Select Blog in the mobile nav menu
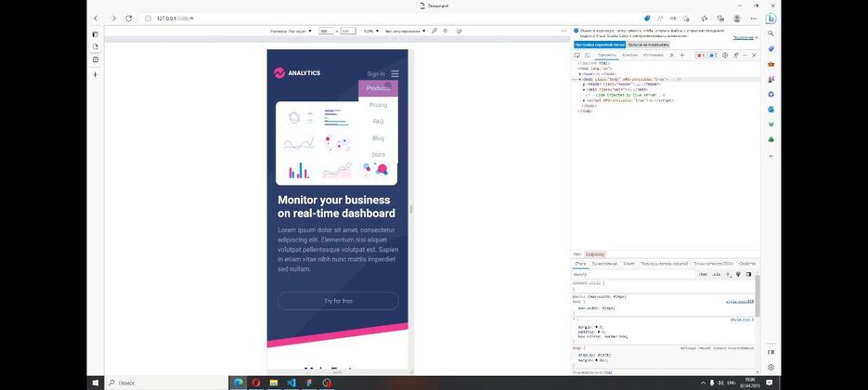Image resolution: width=868 pixels, height=390 pixels. pos(378,138)
